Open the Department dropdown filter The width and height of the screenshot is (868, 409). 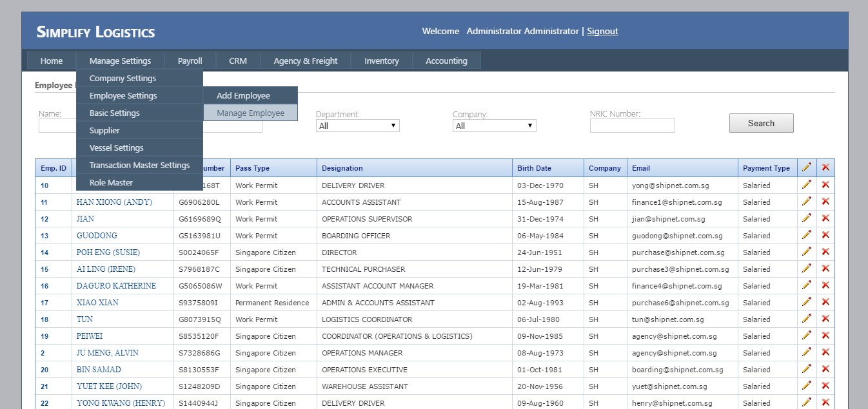[357, 126]
